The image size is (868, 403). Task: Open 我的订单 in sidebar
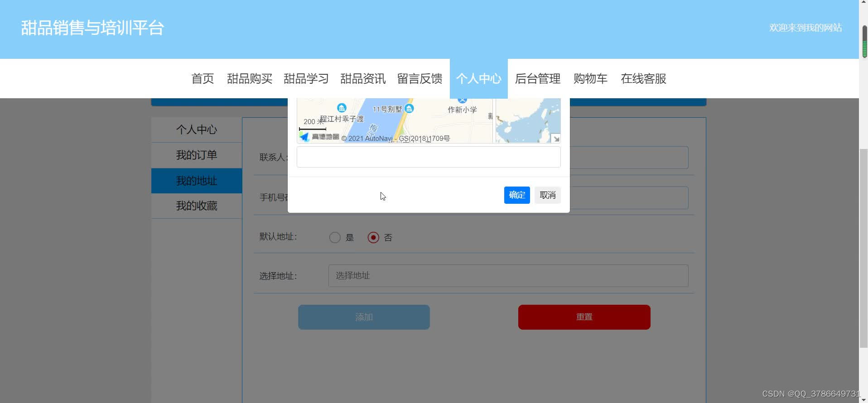197,155
